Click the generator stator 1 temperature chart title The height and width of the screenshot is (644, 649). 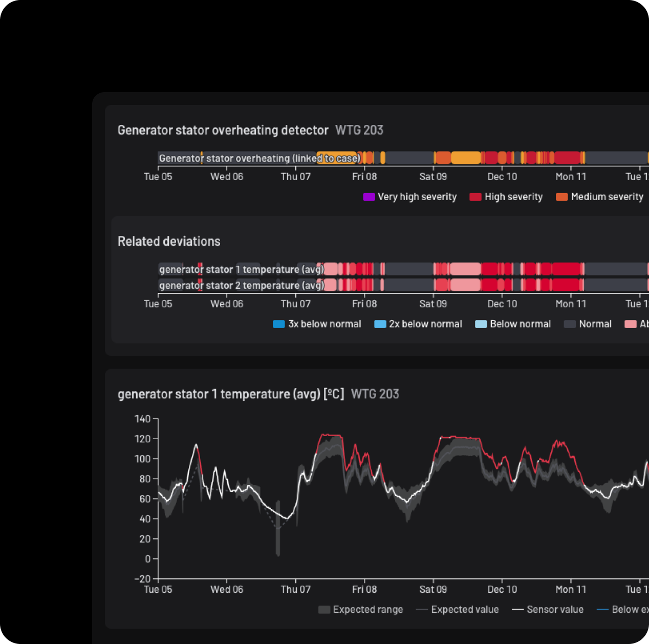coord(231,394)
